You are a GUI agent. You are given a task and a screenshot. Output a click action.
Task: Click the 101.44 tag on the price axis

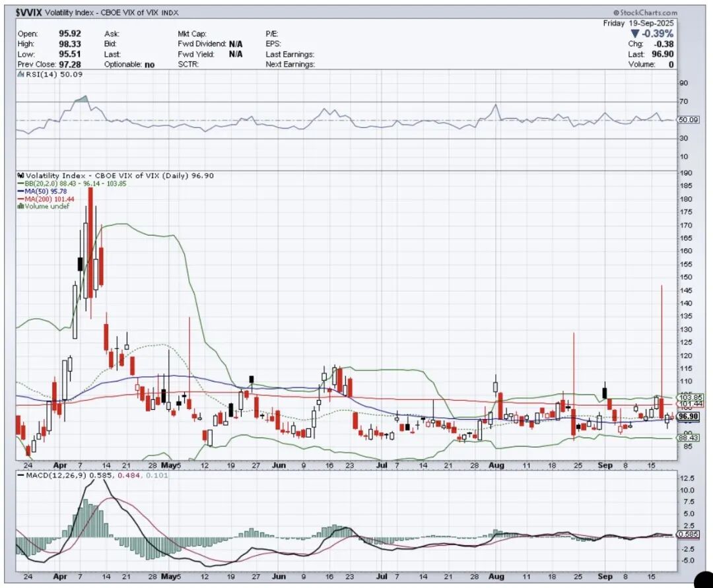pos(691,403)
